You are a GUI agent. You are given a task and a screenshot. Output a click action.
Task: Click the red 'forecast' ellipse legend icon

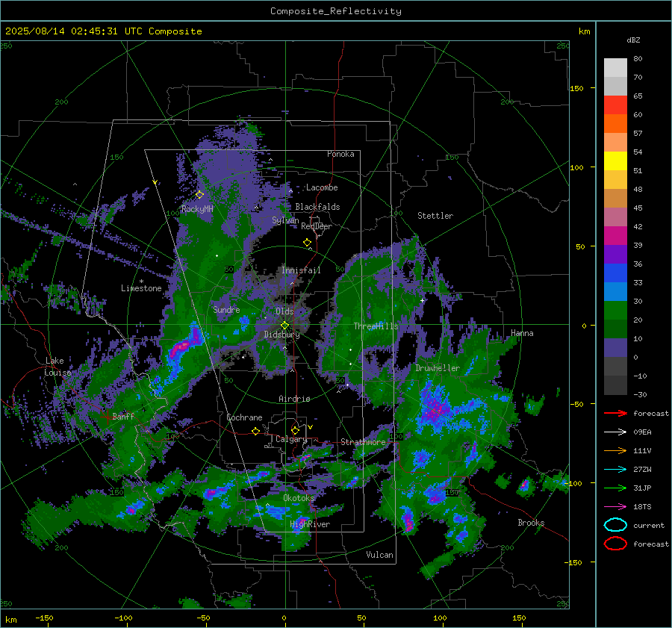pos(615,544)
